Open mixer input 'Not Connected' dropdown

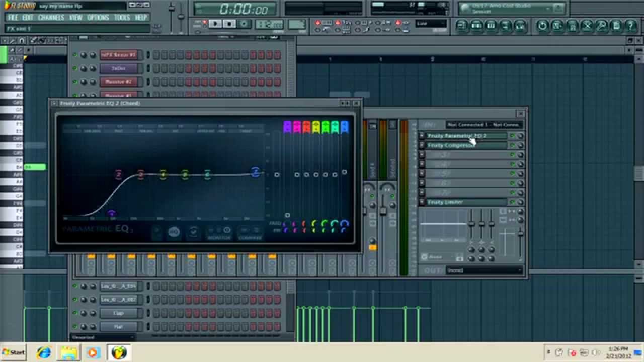click(x=485, y=124)
